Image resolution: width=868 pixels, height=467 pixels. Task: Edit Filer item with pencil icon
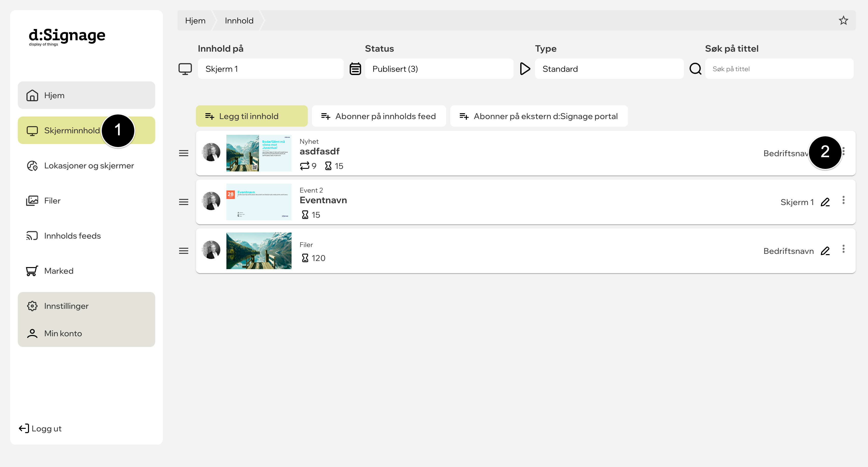825,251
